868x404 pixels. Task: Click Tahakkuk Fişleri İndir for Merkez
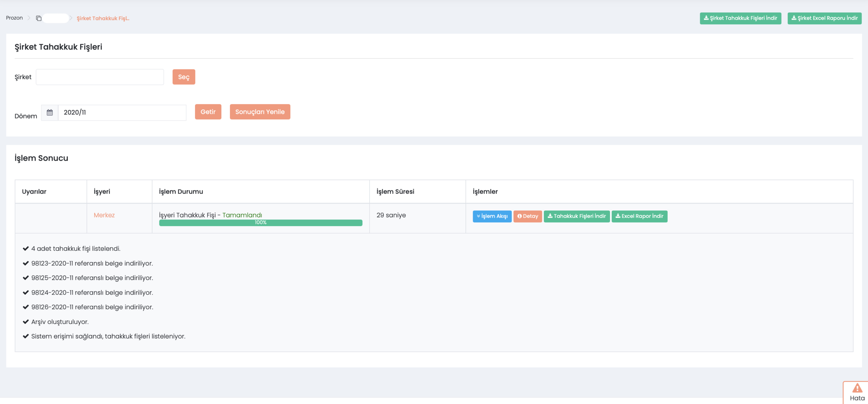tap(576, 216)
